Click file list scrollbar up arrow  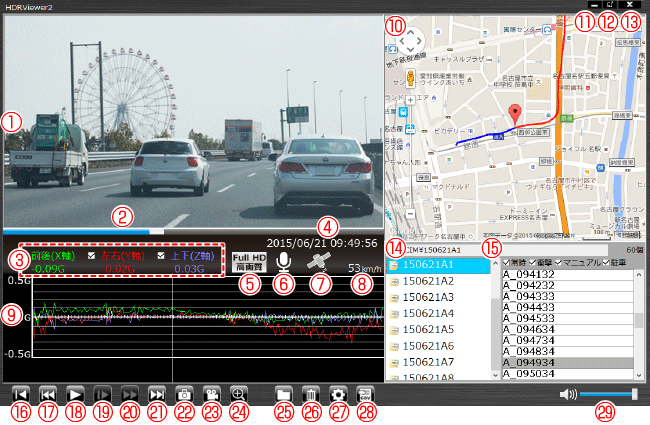click(639, 274)
